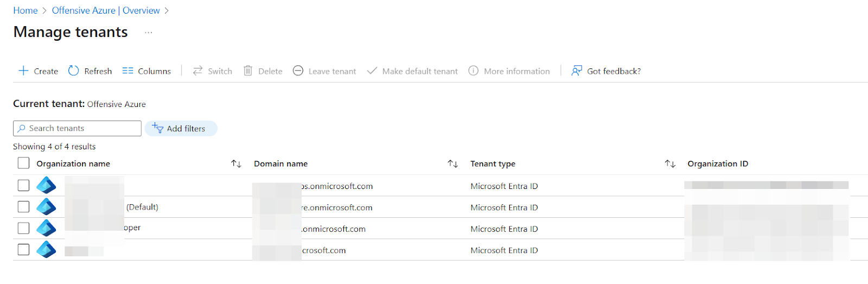Open Offensive Azure | Overview breadcrumb
The height and width of the screenshot is (284, 868).
click(x=106, y=10)
